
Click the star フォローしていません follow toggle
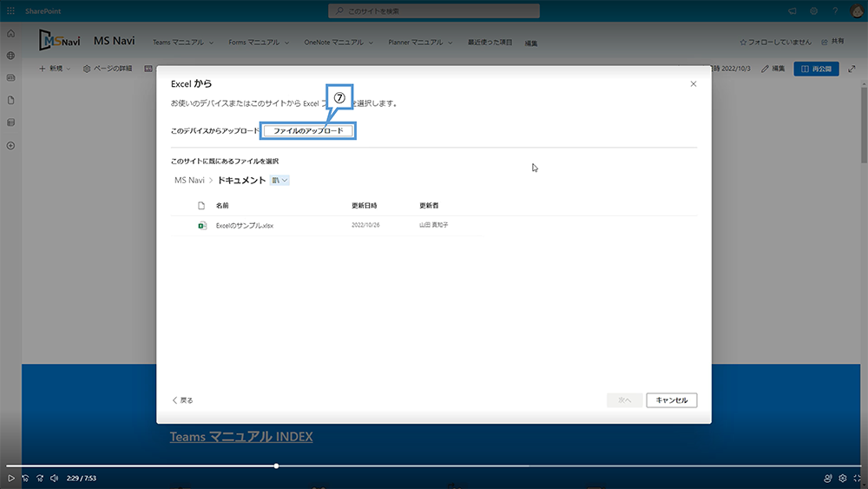(x=775, y=42)
